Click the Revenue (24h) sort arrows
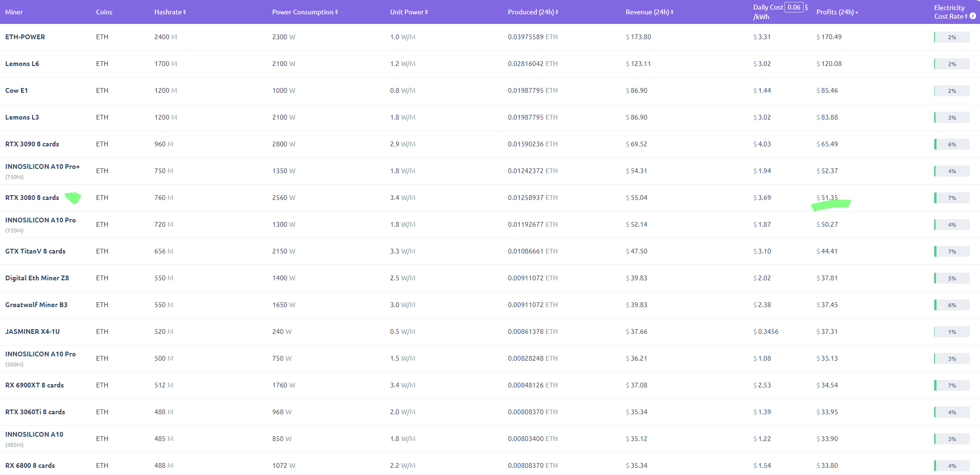 coord(672,12)
